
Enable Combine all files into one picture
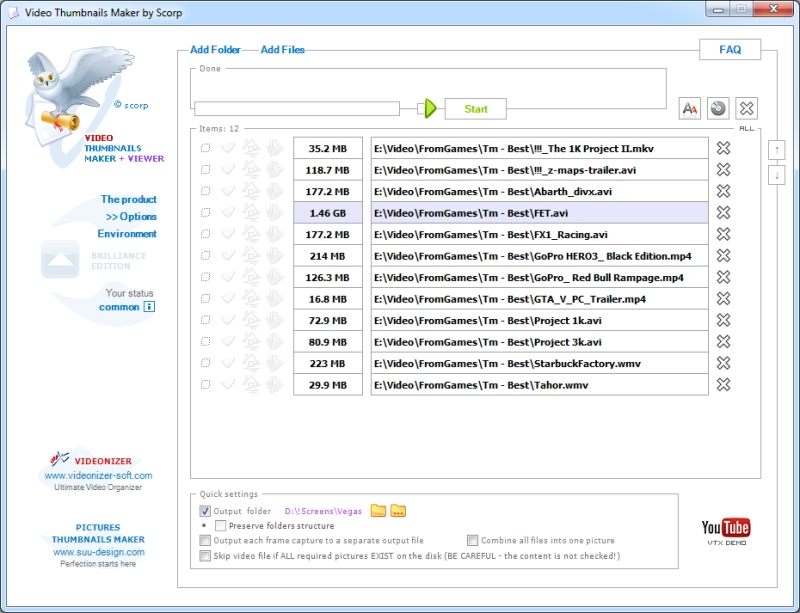473,540
